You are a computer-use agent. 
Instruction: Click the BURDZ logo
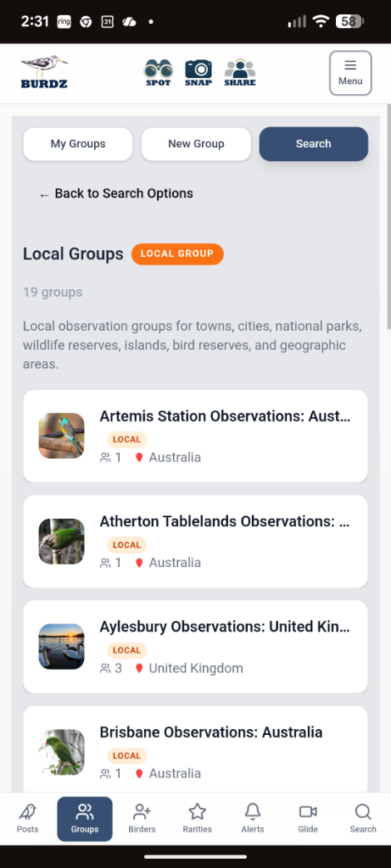point(44,72)
